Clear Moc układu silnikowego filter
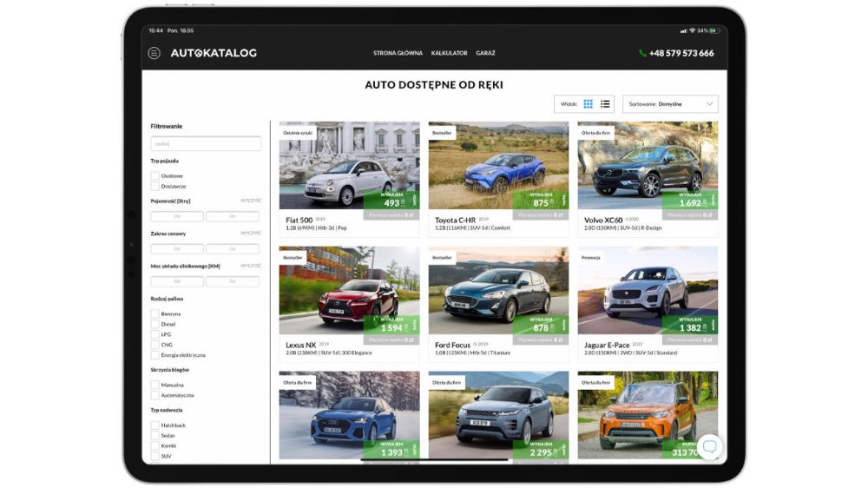The height and width of the screenshot is (488, 868). (x=251, y=266)
